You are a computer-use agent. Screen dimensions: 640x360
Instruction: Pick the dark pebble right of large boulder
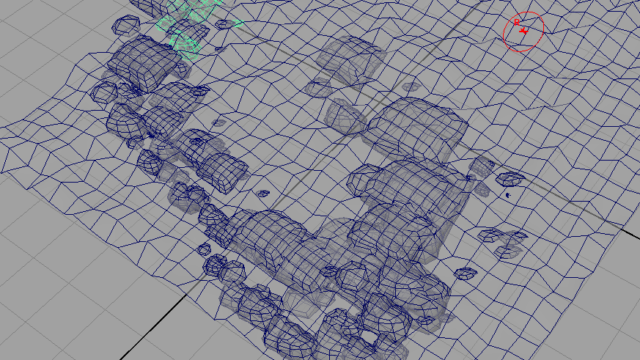tap(510, 178)
